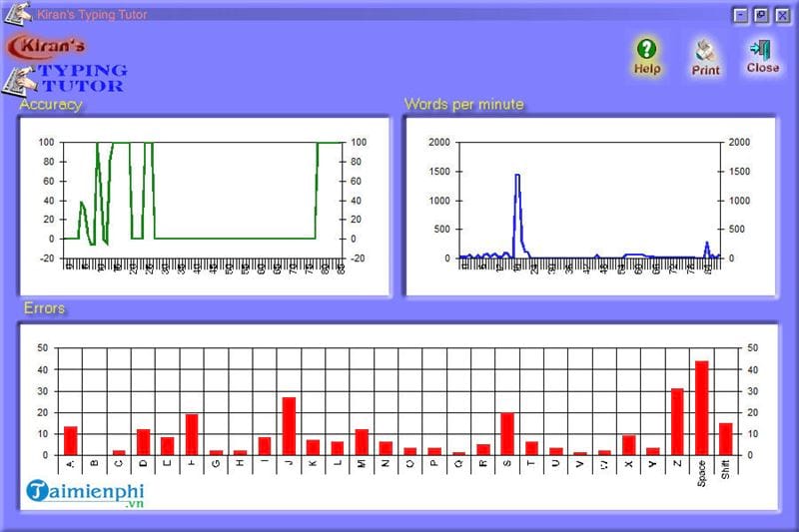Click the 100 label on Accuracy left axis
This screenshot has height=532, width=799.
point(46,142)
